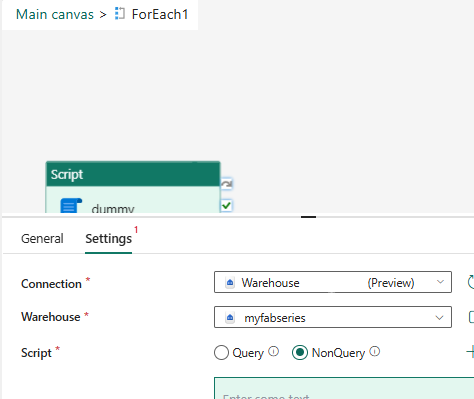
Task: Click the myfabseries dropdown chevron arrow
Action: pyautogui.click(x=439, y=318)
